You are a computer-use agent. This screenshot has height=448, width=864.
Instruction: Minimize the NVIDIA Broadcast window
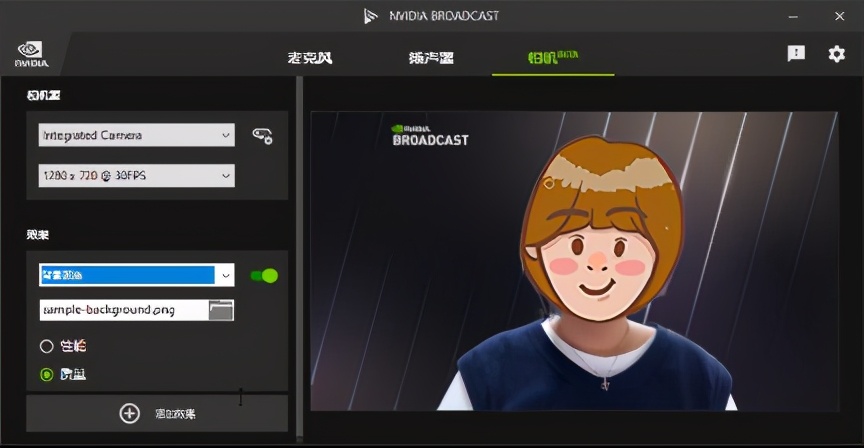click(x=793, y=17)
